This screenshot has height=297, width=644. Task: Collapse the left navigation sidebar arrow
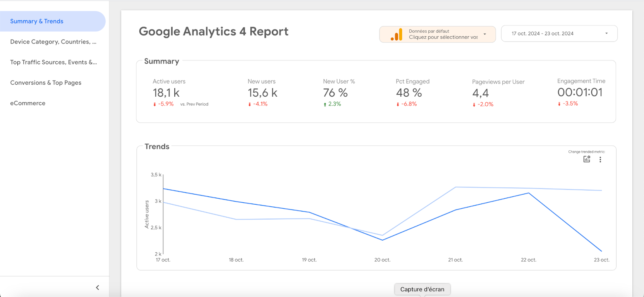point(97,287)
